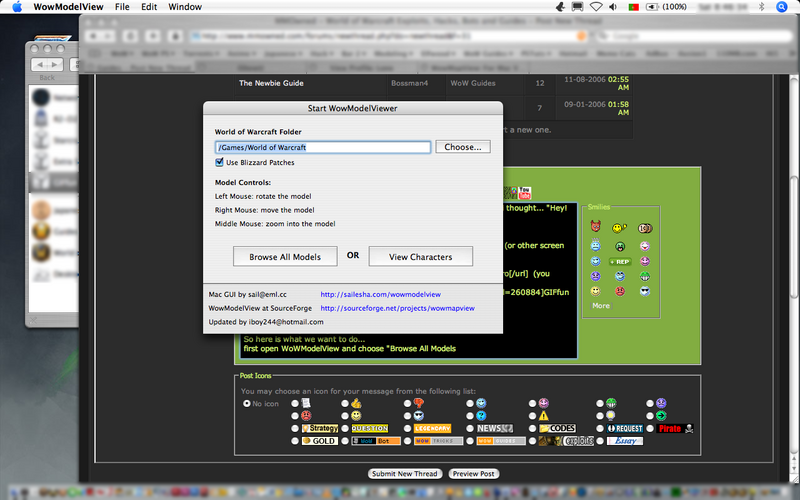Click the Portugal flag input menu
Screen dimensions: 800x500
634,7
